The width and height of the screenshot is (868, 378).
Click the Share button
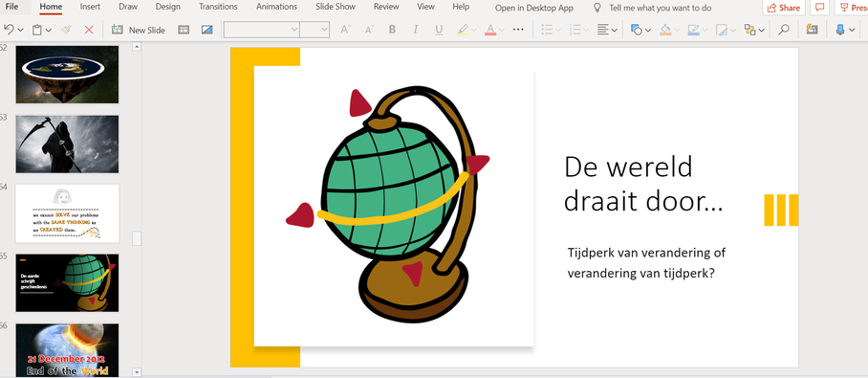(784, 8)
